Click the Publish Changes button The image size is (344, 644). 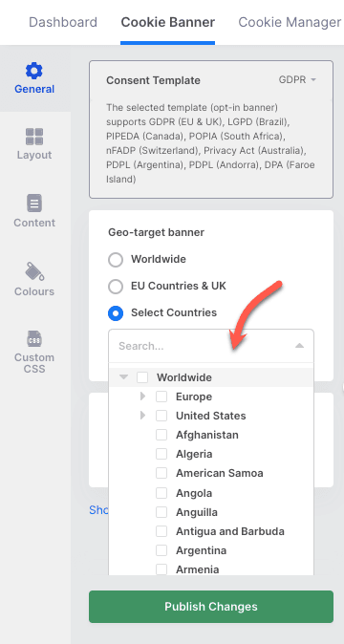pos(211,607)
